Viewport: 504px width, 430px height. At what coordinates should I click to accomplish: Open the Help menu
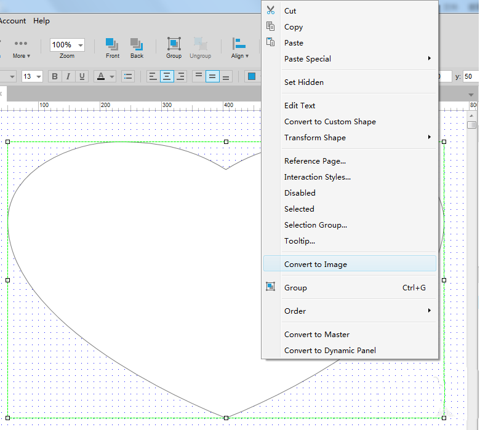pyautogui.click(x=41, y=21)
